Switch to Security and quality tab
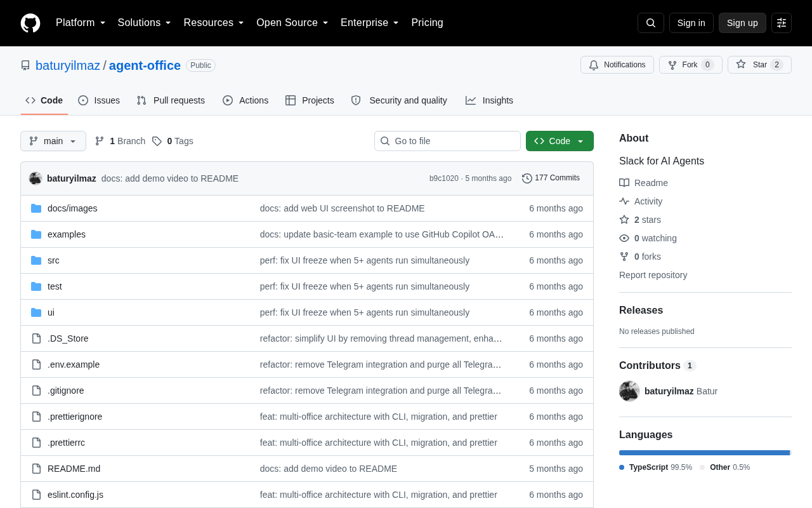The width and height of the screenshot is (812, 508). (399, 100)
